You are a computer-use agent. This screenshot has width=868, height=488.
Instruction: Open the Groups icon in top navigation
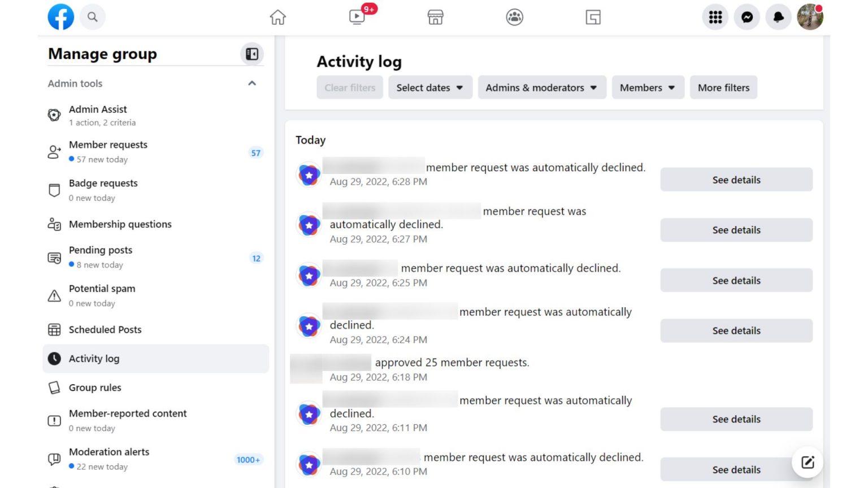tap(514, 18)
